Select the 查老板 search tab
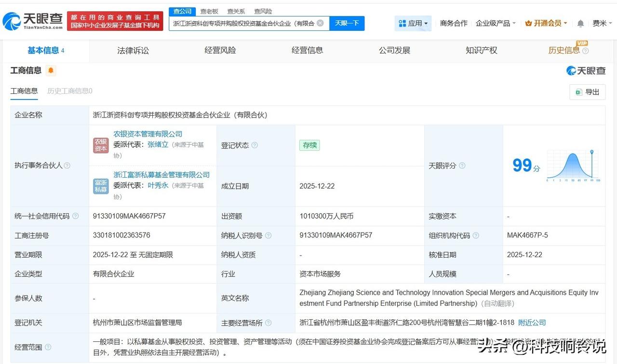This screenshot has height=364, width=617. 209,11
